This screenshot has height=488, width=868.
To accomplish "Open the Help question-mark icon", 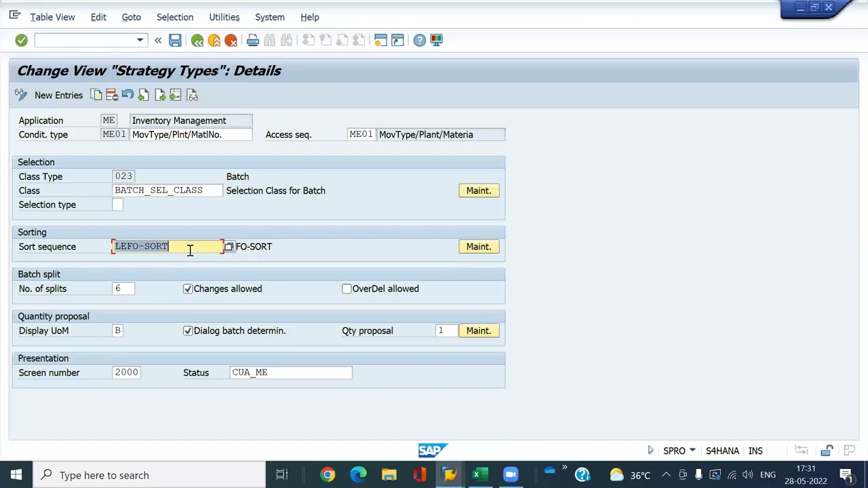I will pos(420,41).
